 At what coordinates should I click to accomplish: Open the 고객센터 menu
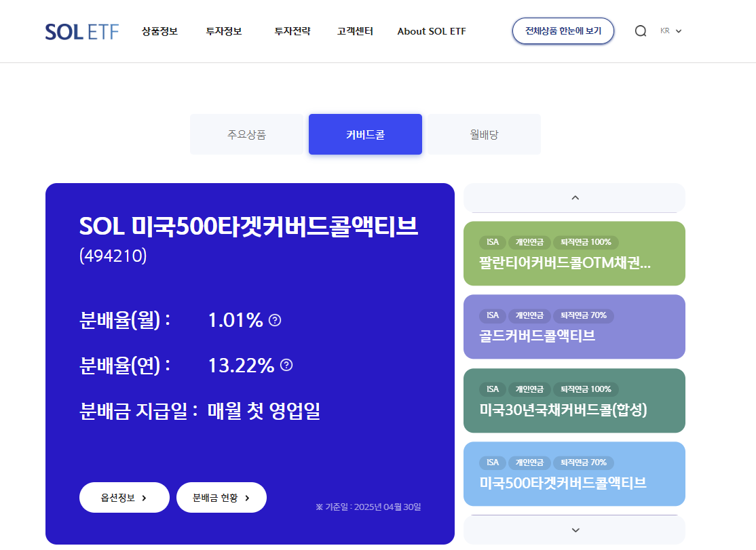point(355,31)
